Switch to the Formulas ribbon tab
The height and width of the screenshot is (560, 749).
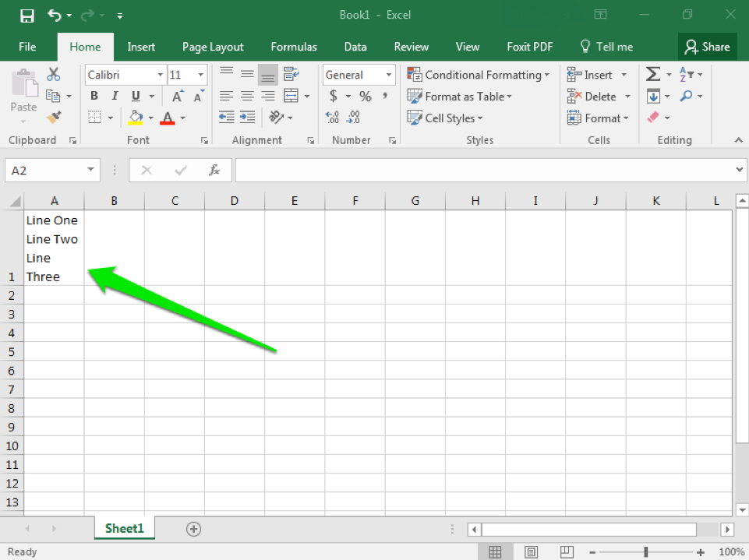(x=294, y=47)
